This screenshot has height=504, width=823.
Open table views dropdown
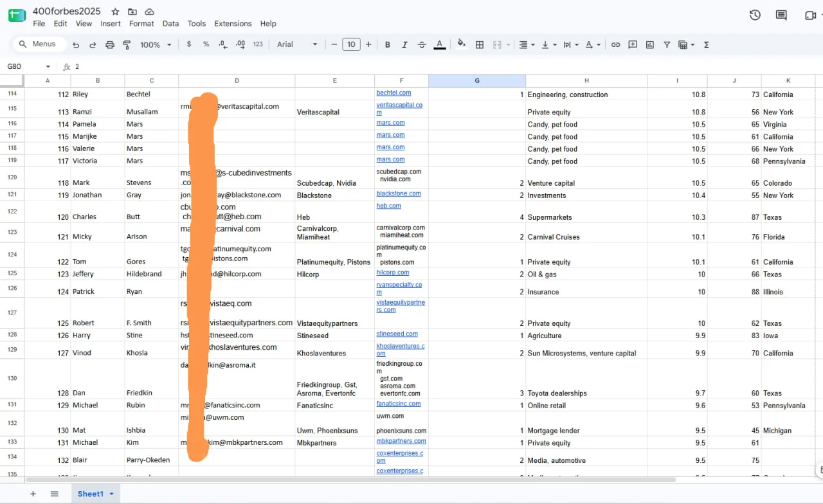coord(686,44)
